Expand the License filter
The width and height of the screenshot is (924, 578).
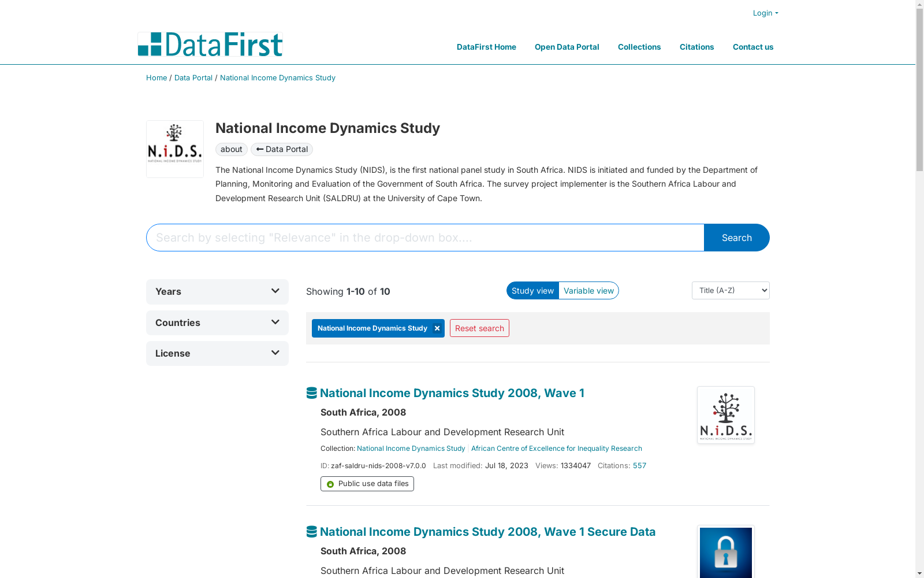(x=217, y=353)
